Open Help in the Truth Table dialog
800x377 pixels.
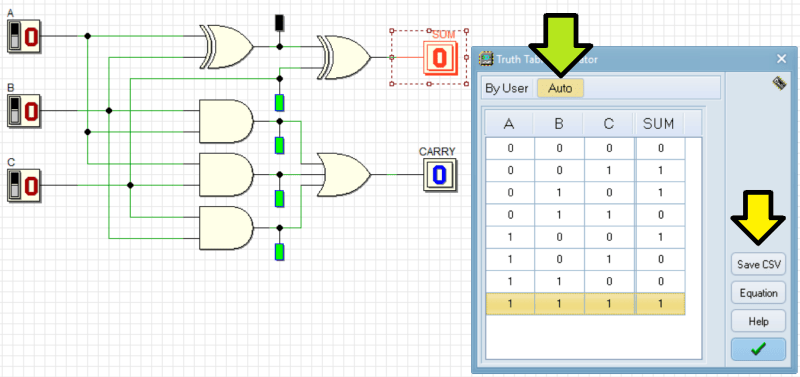[x=758, y=322]
